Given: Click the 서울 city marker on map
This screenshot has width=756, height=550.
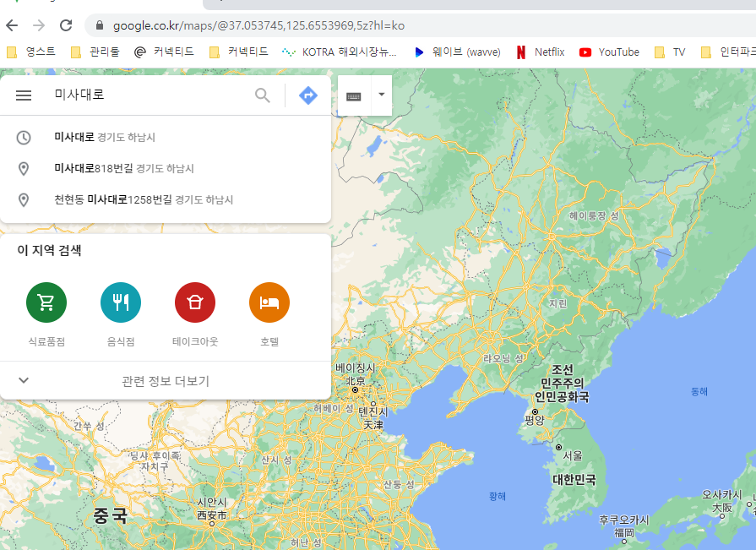Looking at the screenshot, I should point(558,446).
